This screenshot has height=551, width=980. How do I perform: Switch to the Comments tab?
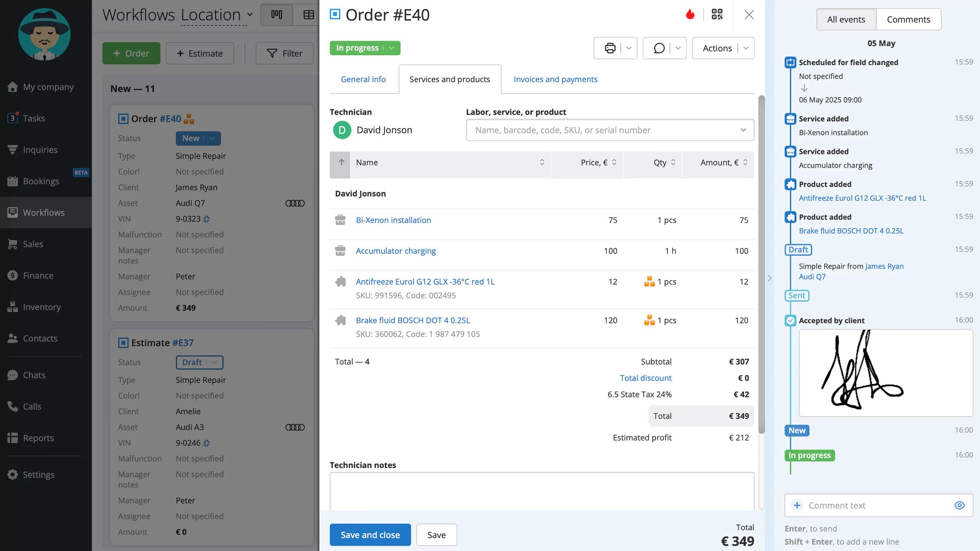pyautogui.click(x=908, y=19)
